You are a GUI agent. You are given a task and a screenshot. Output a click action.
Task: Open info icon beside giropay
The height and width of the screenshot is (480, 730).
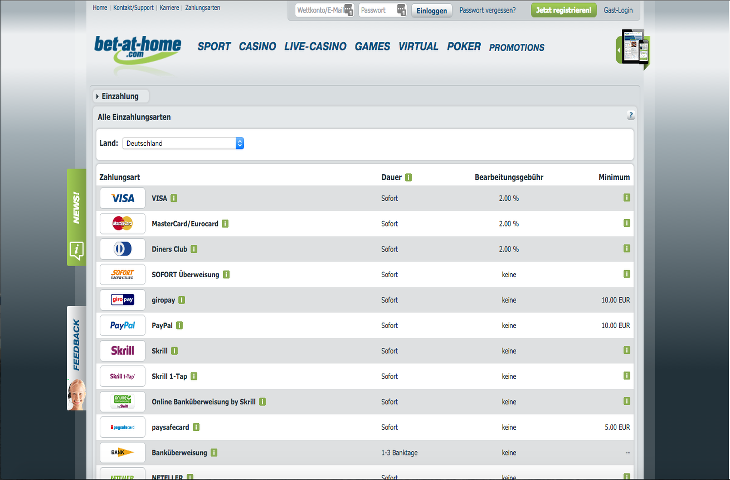click(182, 300)
